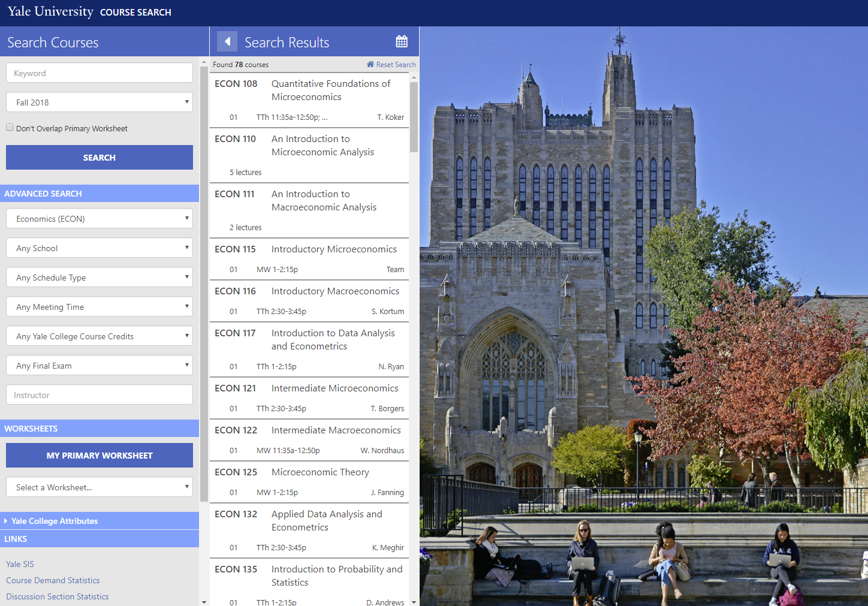Click the LINKS section header
The image size is (868, 606).
[x=100, y=539]
